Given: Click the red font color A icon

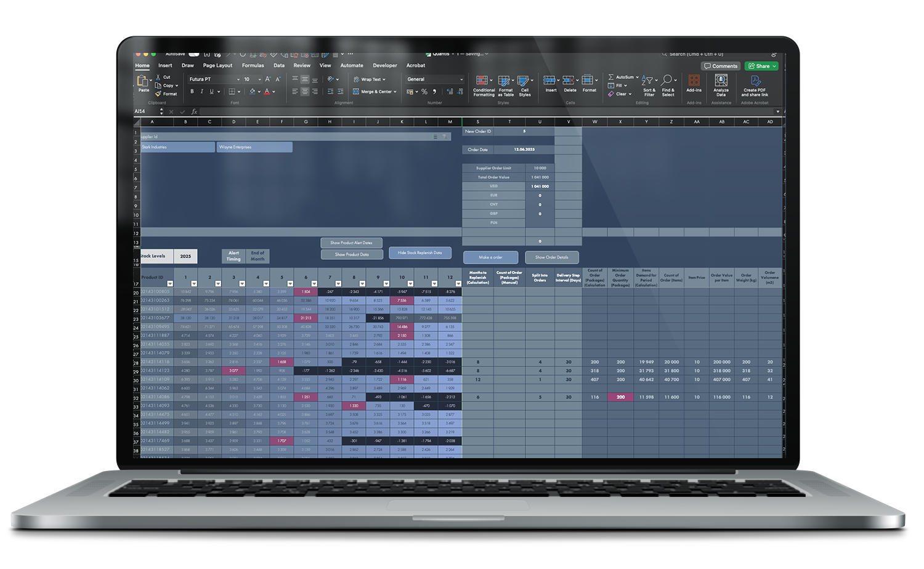Looking at the screenshot, I should pos(267,91).
